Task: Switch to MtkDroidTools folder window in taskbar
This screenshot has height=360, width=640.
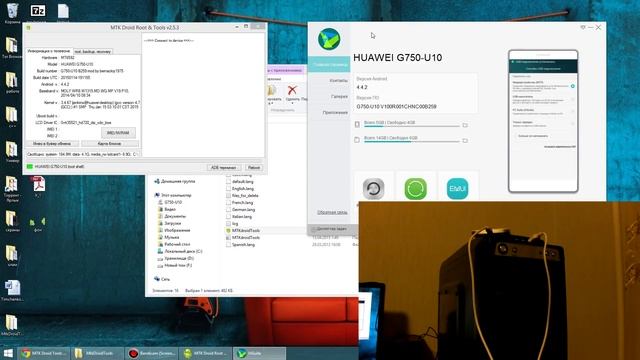Action: coord(98,353)
